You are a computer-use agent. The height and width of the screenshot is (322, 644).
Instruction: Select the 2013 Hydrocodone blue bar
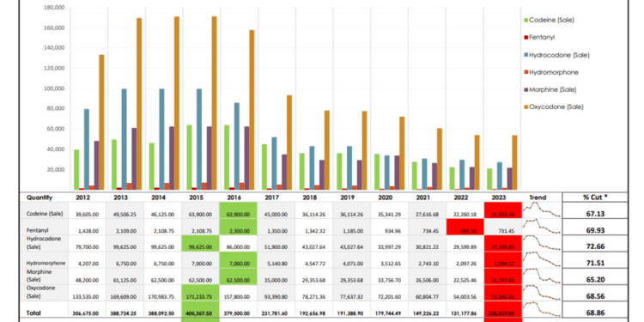click(x=125, y=139)
